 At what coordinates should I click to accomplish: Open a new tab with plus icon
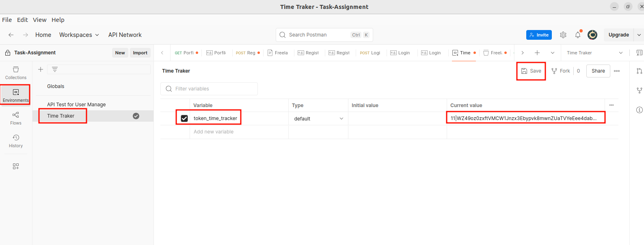tap(537, 53)
